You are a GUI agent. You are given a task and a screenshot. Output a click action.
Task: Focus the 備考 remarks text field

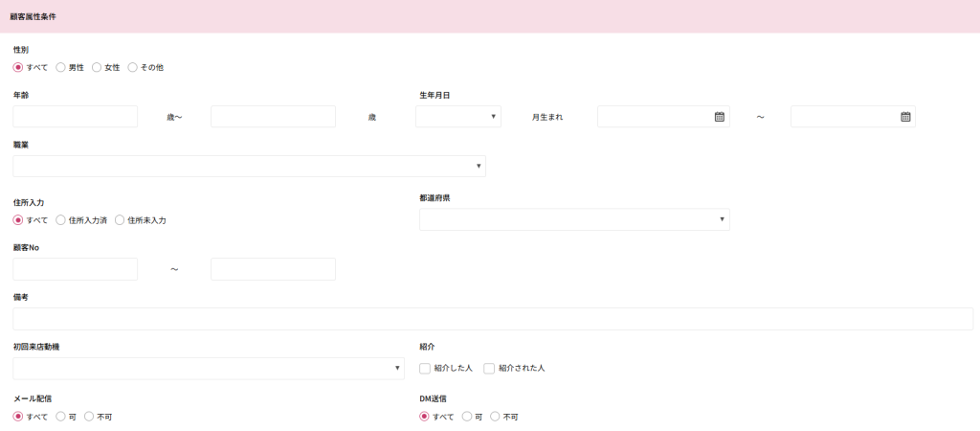(493, 319)
